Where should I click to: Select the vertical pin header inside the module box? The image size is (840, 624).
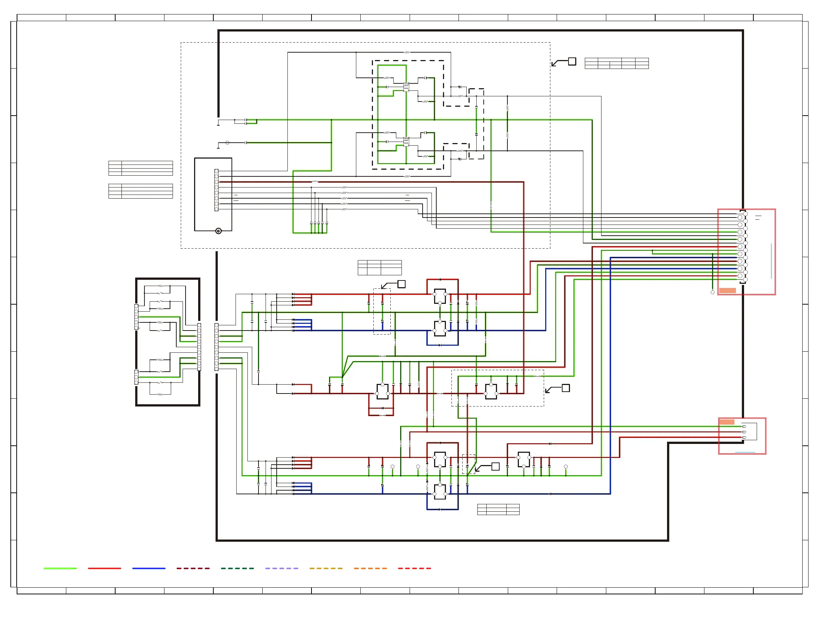[216, 190]
